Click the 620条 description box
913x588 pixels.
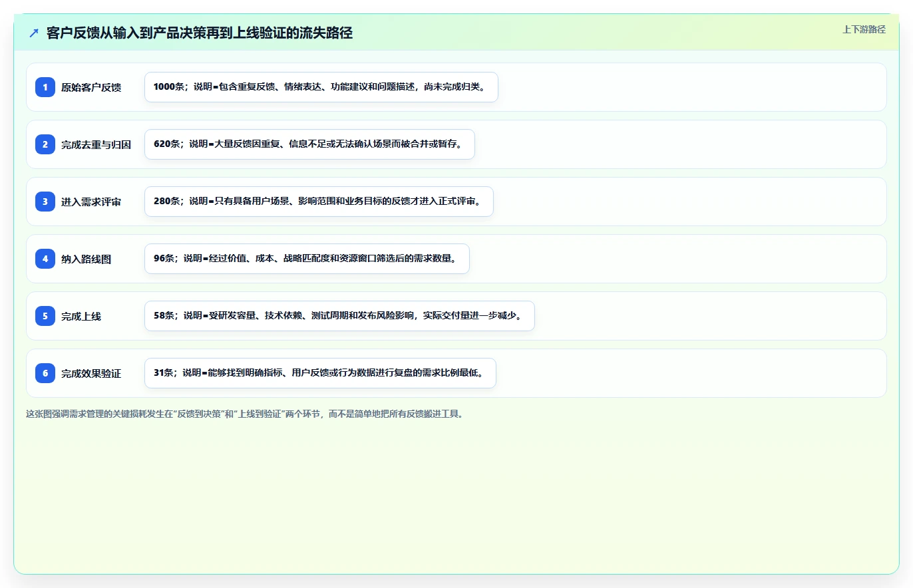(309, 144)
